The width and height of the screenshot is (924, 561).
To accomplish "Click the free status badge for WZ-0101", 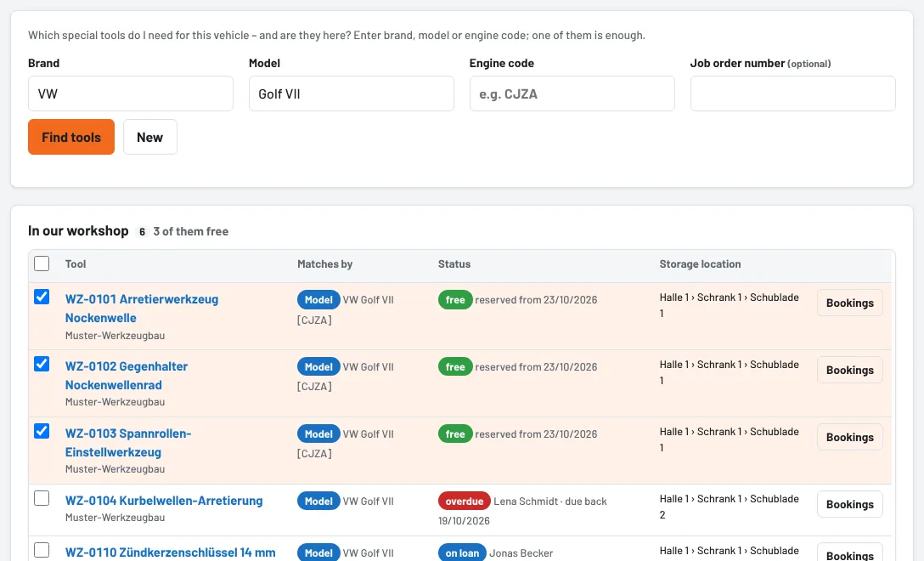I will (x=455, y=300).
